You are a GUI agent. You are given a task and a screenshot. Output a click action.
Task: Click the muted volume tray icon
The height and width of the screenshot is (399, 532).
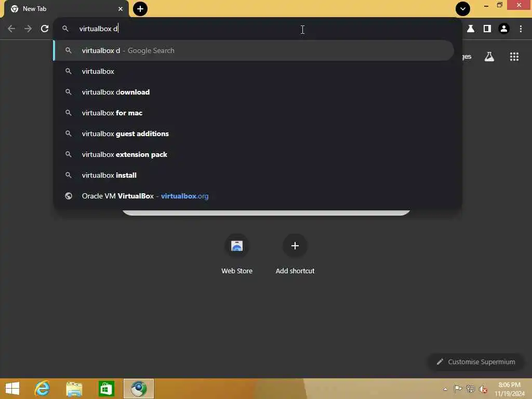pos(483,389)
